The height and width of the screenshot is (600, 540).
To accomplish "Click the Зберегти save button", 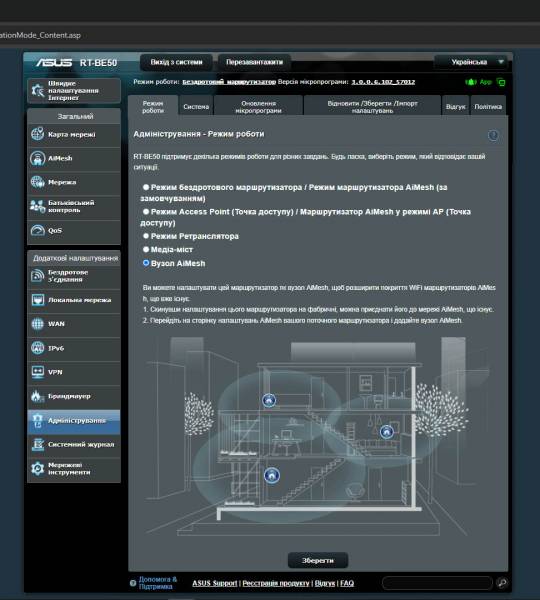I will (318, 560).
